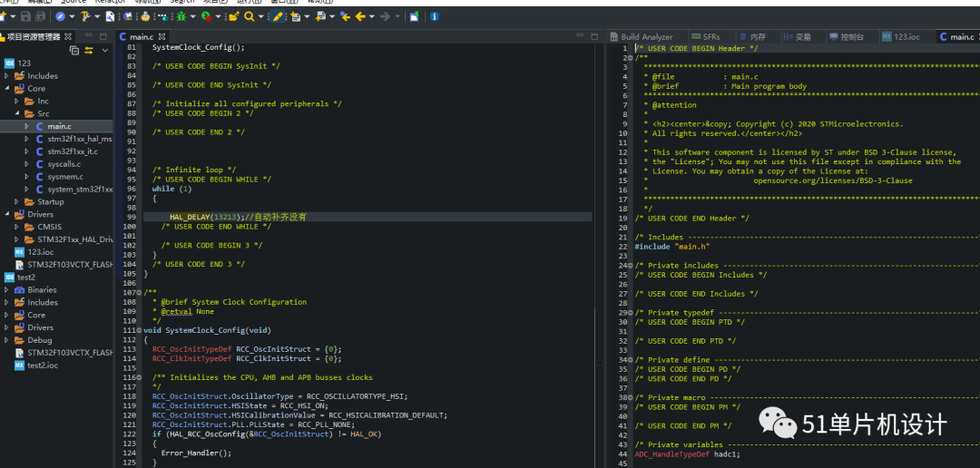Open the debug bug dropdown arrow
This screenshot has width=980, height=468.
193,17
